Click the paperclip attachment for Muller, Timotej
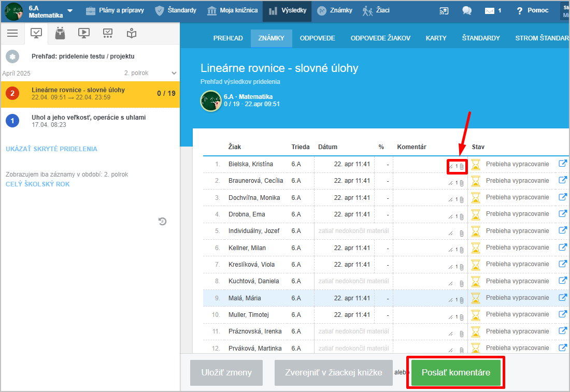Screen dimensions: 570x392 462,317
